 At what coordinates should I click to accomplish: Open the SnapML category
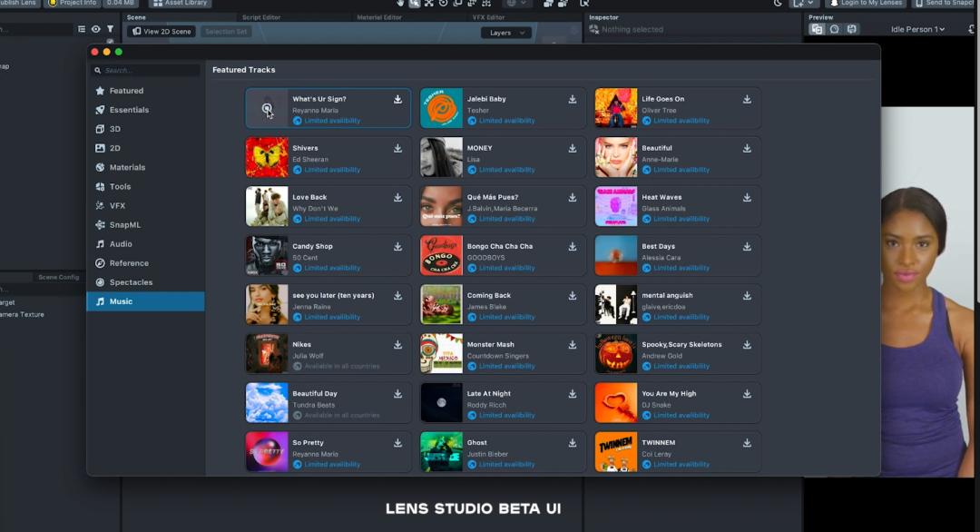[145, 225]
